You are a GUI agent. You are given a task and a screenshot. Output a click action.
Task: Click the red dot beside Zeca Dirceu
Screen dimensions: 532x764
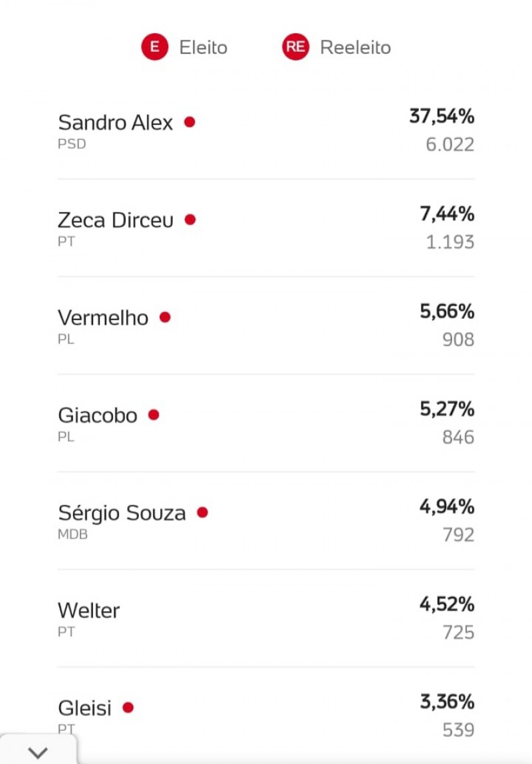click(x=190, y=220)
